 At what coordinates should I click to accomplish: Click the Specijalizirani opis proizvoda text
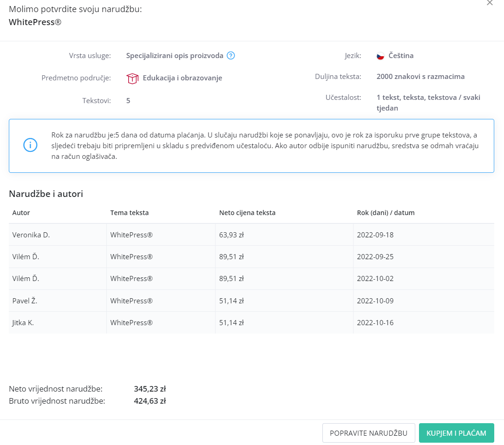point(175,56)
